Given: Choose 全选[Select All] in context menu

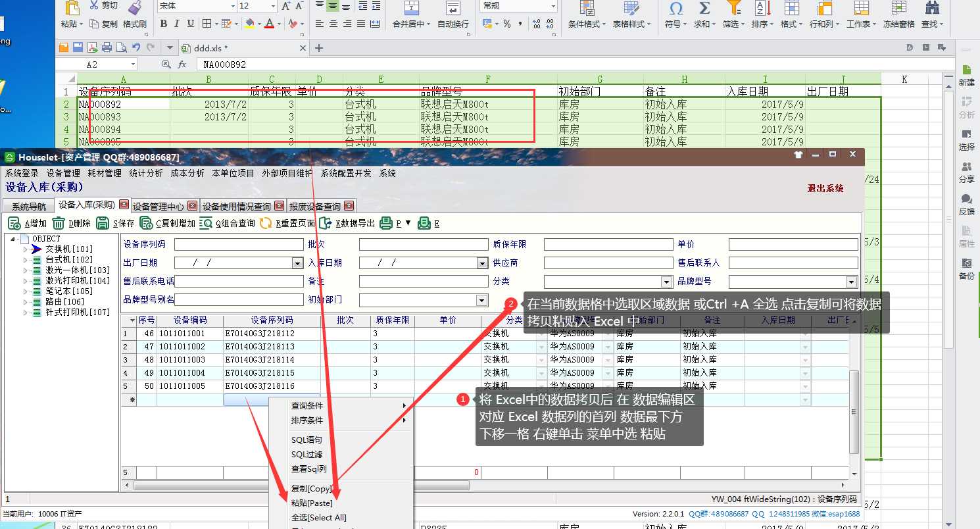Looking at the screenshot, I should coord(319,518).
